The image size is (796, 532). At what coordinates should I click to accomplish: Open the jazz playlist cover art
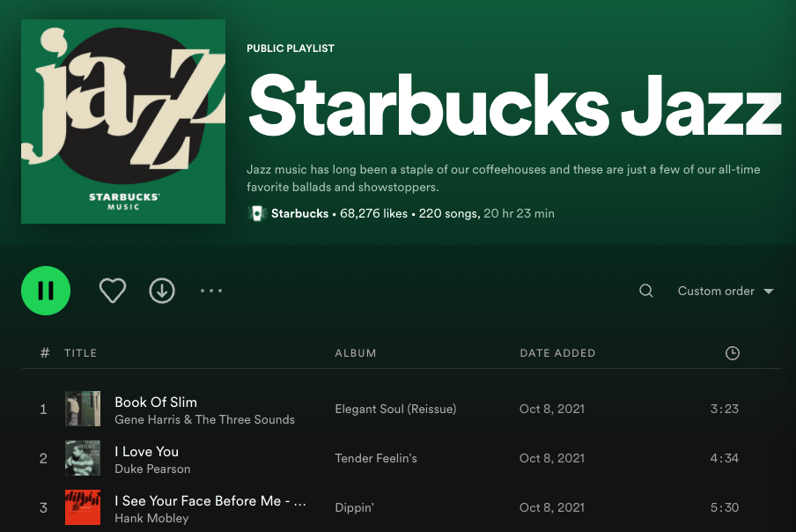point(123,122)
